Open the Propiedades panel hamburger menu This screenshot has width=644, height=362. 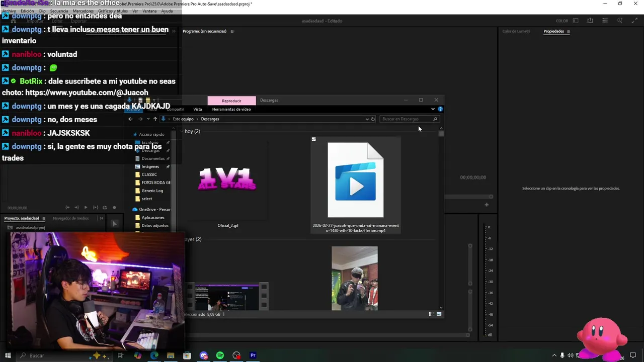coord(569,31)
